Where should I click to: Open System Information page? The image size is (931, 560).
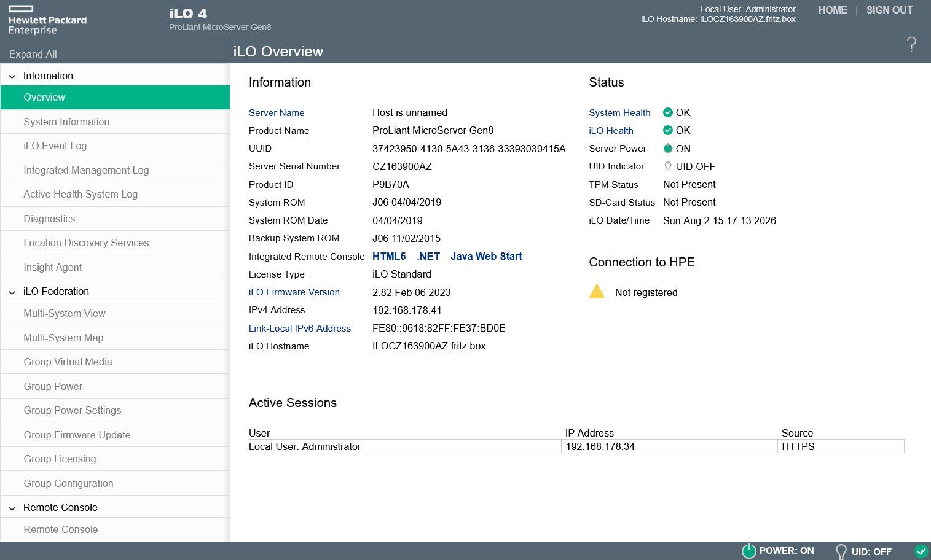[115, 122]
